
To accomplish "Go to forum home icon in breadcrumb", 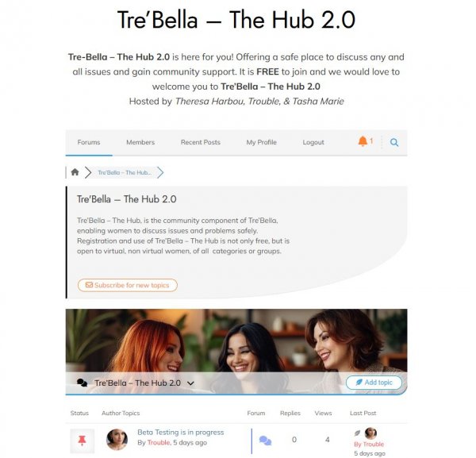I will pos(75,172).
